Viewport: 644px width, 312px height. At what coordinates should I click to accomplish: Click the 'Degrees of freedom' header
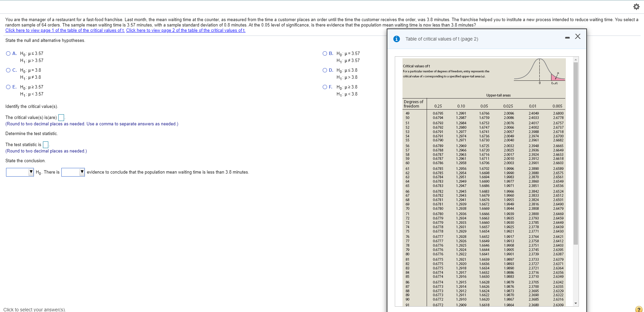tap(413, 104)
